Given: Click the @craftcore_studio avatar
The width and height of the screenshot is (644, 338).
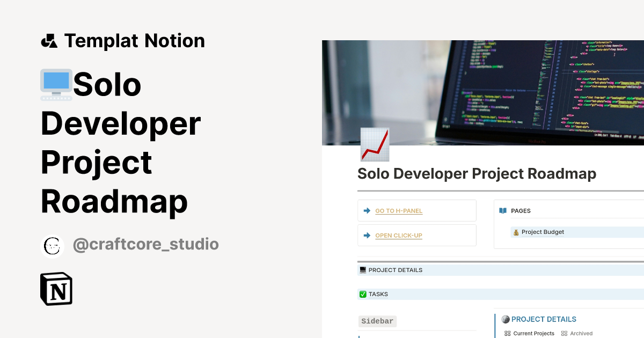Looking at the screenshot, I should (52, 246).
